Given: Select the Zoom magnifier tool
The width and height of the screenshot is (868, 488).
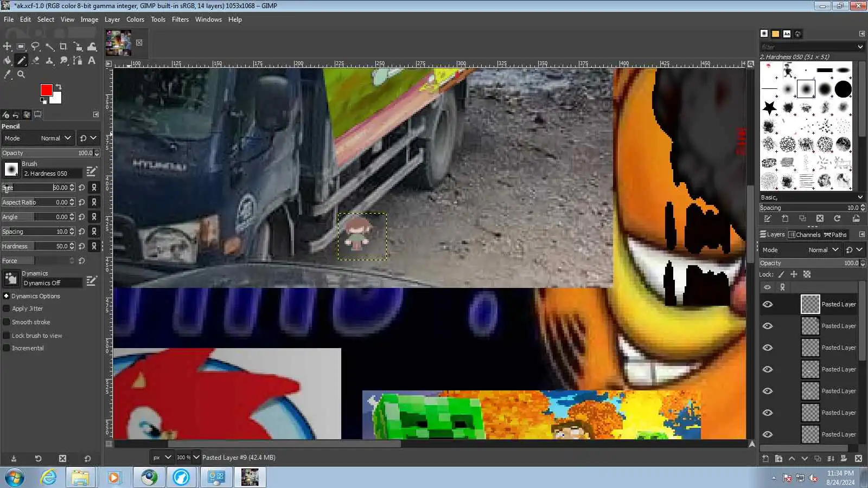Looking at the screenshot, I should click(x=21, y=75).
